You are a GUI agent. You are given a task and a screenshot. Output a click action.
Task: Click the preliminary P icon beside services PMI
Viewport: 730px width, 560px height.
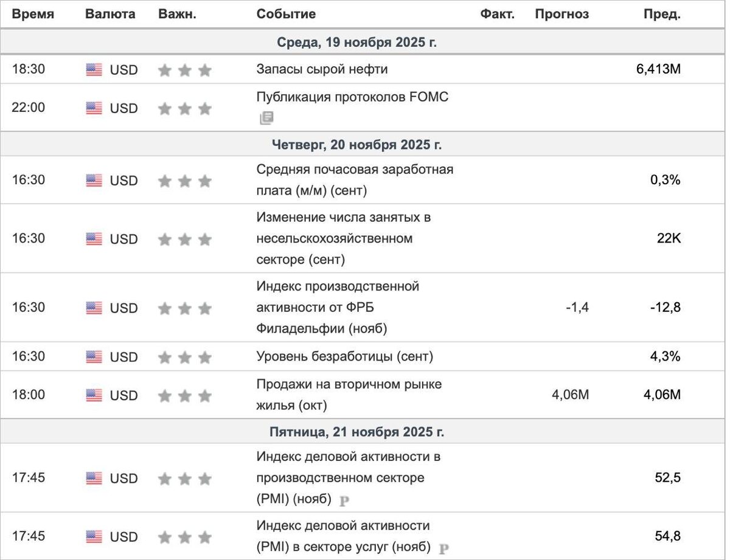pos(443,548)
